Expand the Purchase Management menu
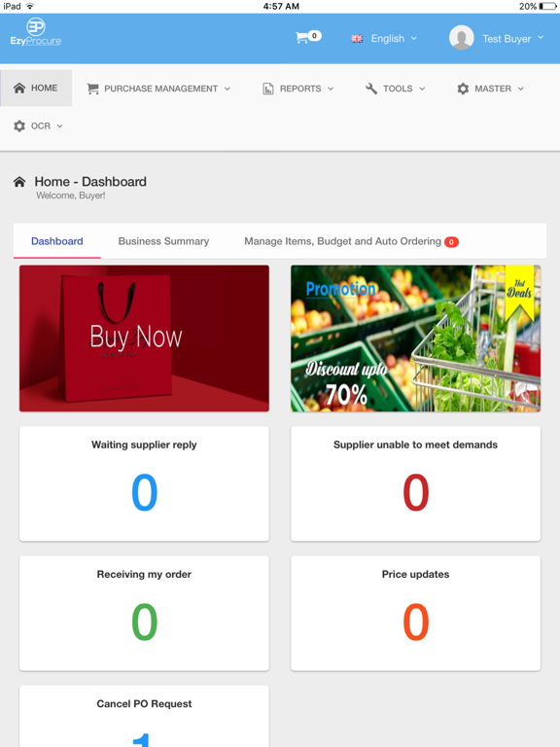The width and height of the screenshot is (560, 747). pyautogui.click(x=158, y=89)
